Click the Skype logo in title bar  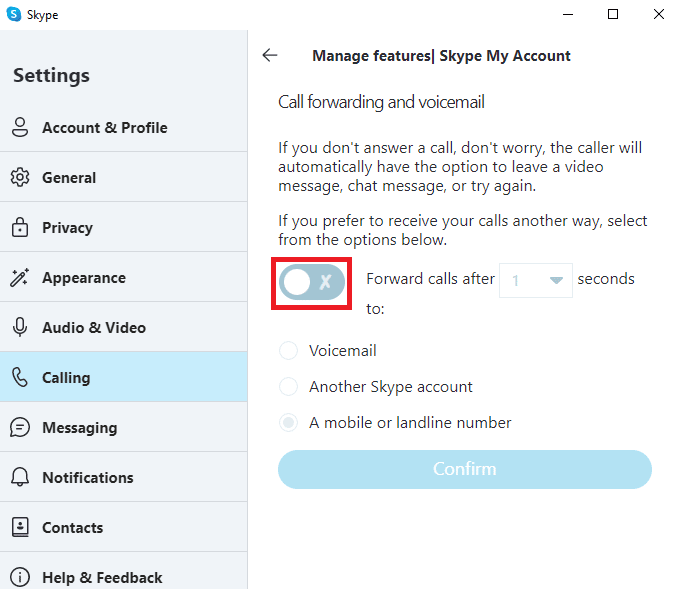pos(14,14)
